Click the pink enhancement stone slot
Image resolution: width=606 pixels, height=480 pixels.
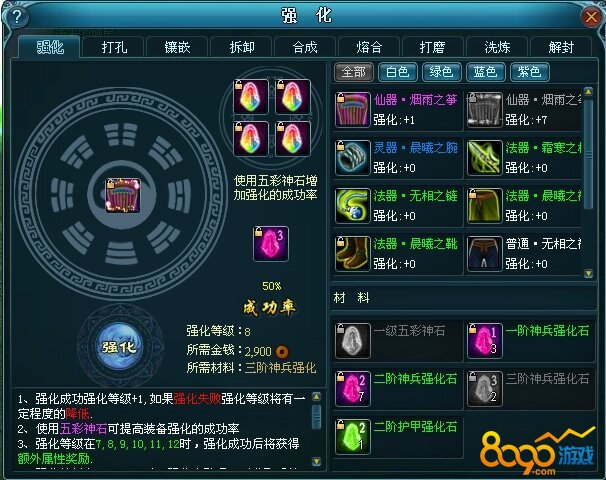271,244
